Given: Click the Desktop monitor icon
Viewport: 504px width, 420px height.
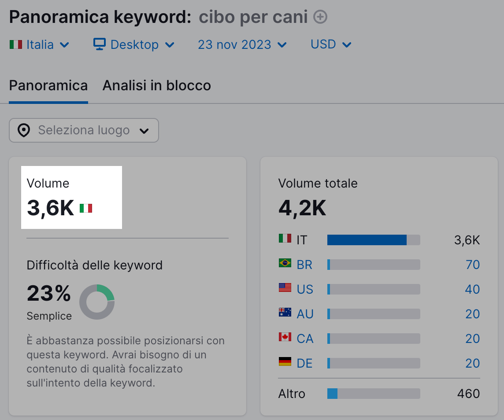Looking at the screenshot, I should pyautogui.click(x=100, y=44).
